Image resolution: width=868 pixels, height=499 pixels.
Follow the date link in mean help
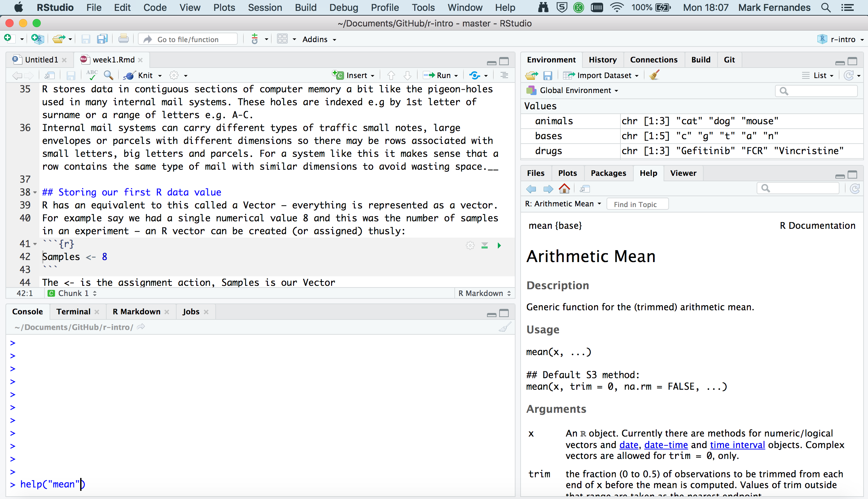629,445
